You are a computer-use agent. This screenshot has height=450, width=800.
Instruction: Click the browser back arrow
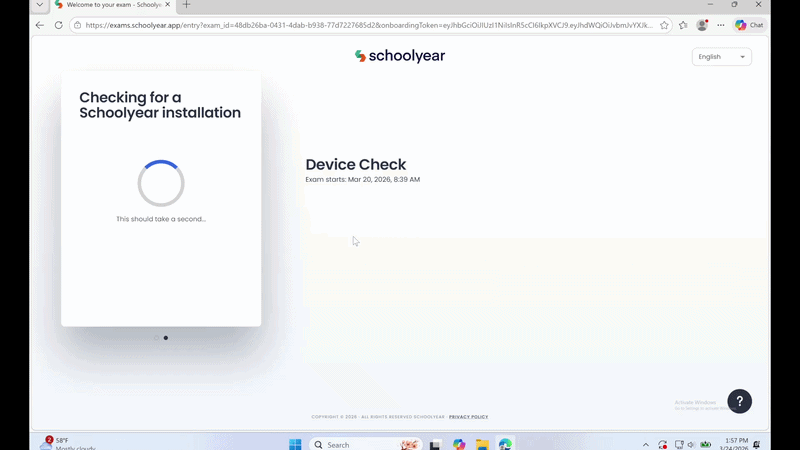pos(40,25)
